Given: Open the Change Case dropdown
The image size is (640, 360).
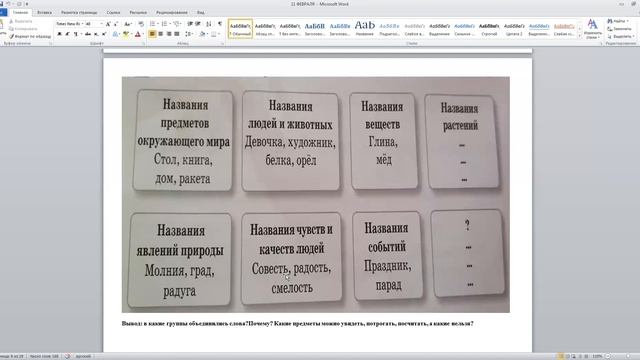Looking at the screenshot, I should [x=128, y=24].
